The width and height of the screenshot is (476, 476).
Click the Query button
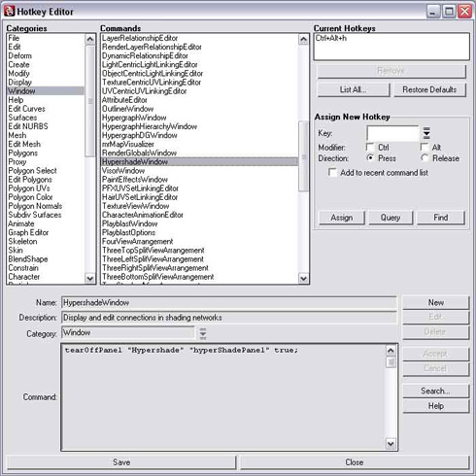[x=391, y=218]
